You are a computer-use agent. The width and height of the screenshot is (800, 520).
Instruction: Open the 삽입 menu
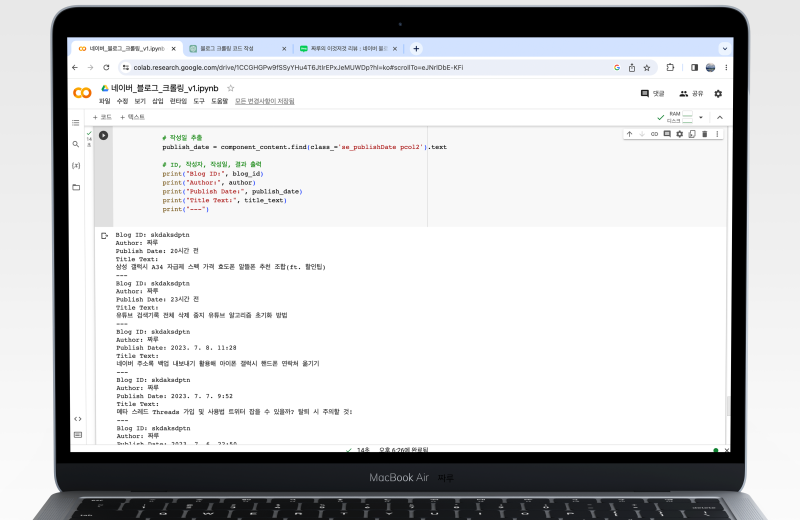click(x=158, y=101)
